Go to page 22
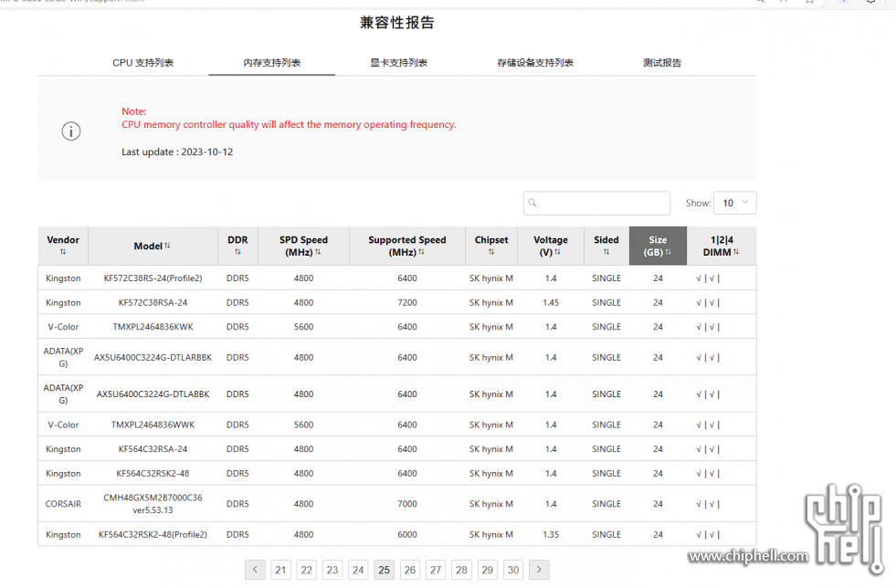896x588 pixels. tap(307, 570)
